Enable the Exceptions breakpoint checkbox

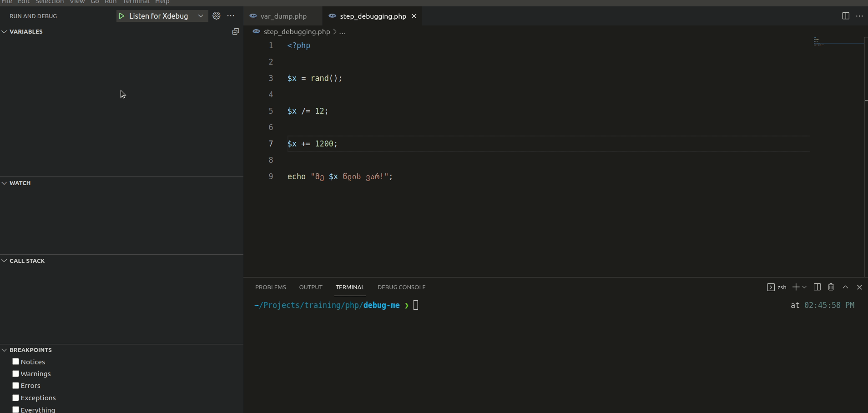[15, 397]
